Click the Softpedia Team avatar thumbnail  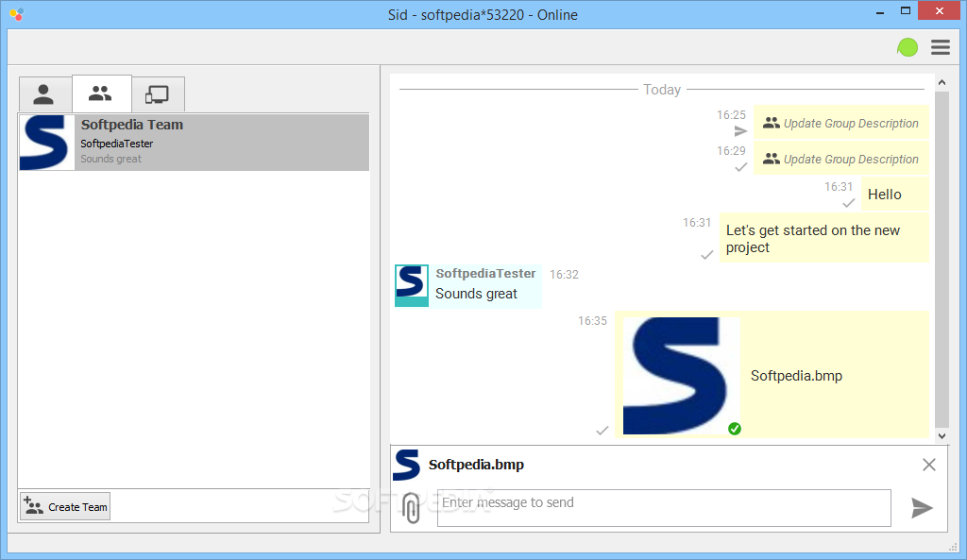(x=47, y=142)
